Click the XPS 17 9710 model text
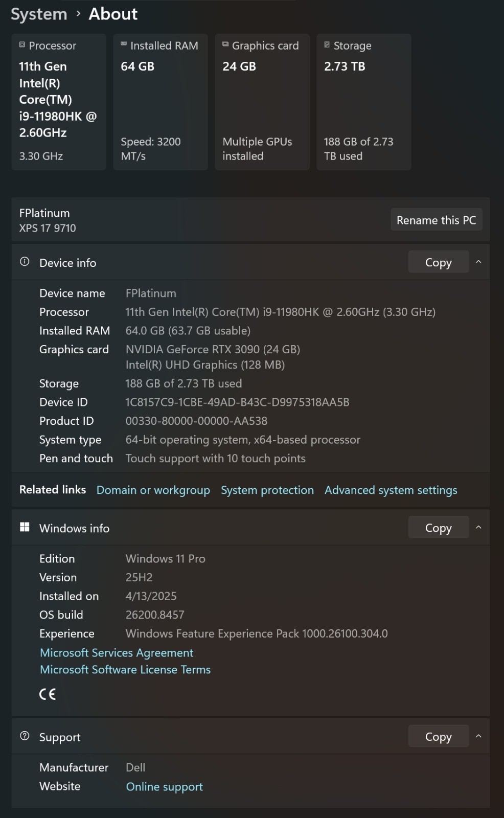504x818 pixels. (48, 228)
